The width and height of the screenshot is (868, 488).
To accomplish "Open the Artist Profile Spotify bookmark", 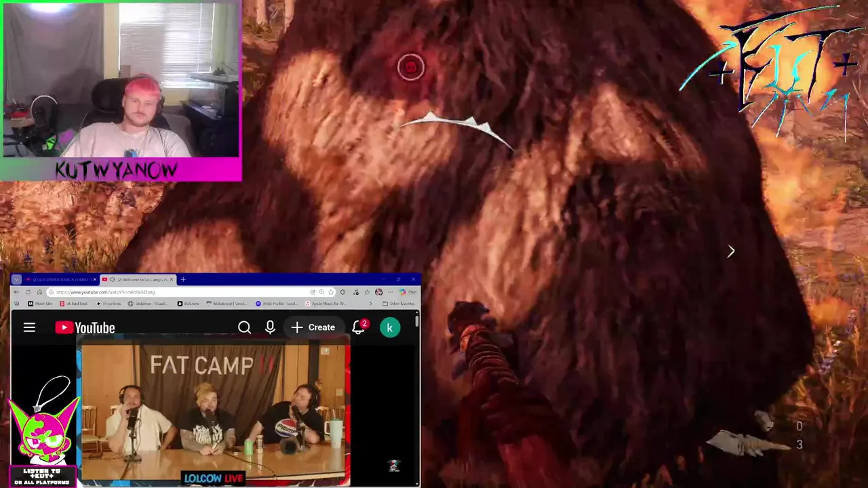I will (277, 304).
